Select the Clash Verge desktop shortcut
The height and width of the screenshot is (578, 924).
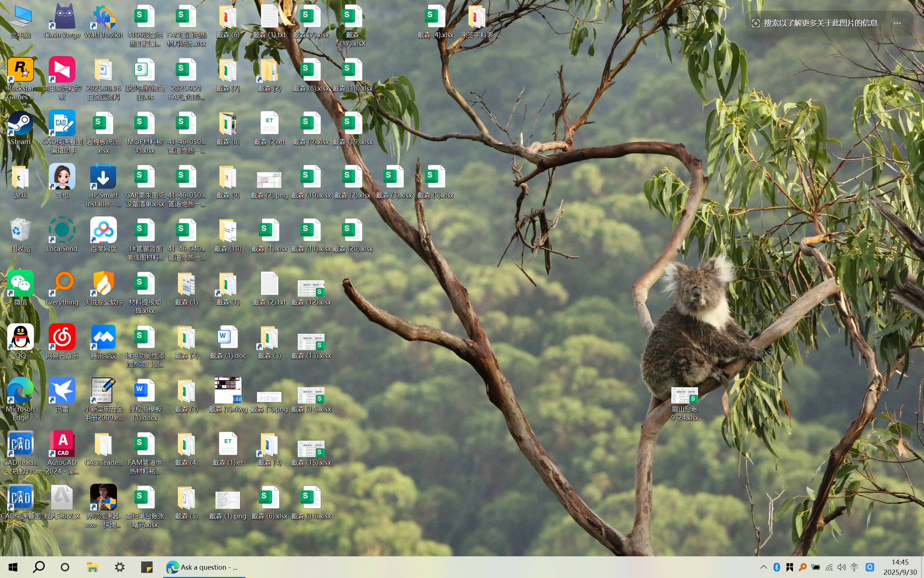pos(62,21)
